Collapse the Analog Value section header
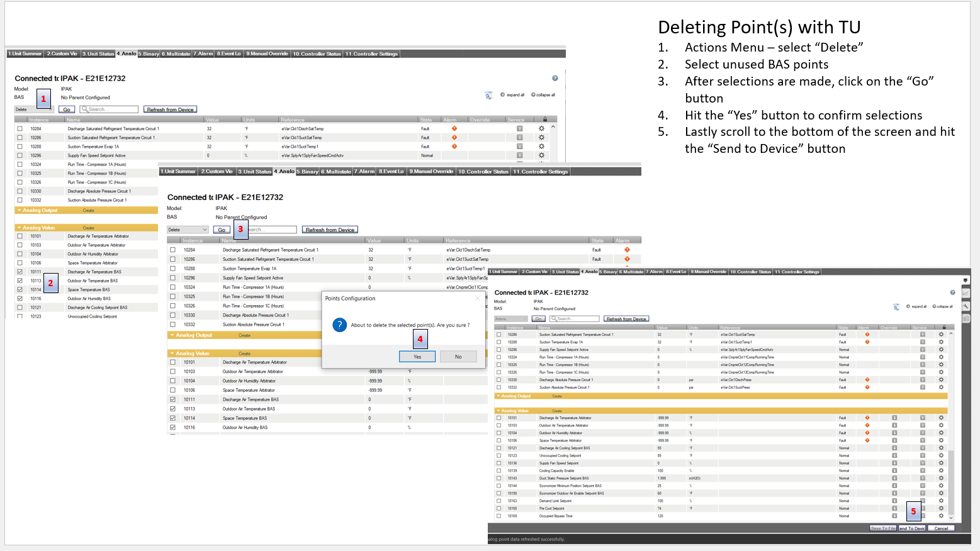Viewport: 980px width, 551px height. pos(20,227)
